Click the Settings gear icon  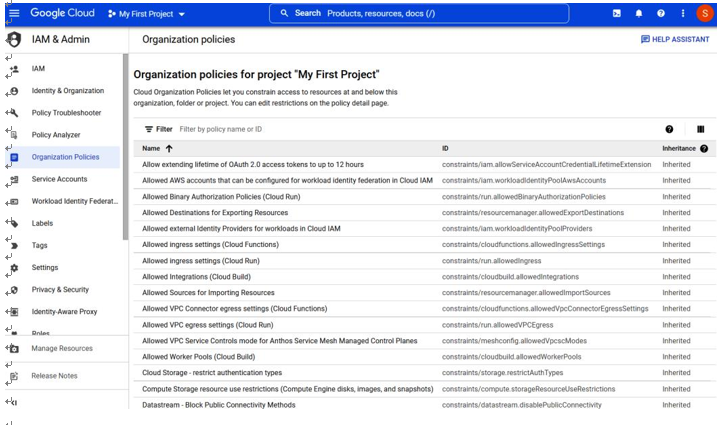click(14, 267)
